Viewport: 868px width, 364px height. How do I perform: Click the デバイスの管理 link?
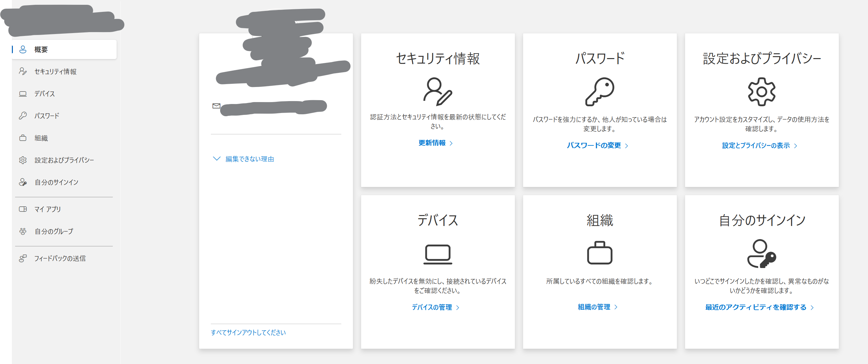(x=432, y=307)
